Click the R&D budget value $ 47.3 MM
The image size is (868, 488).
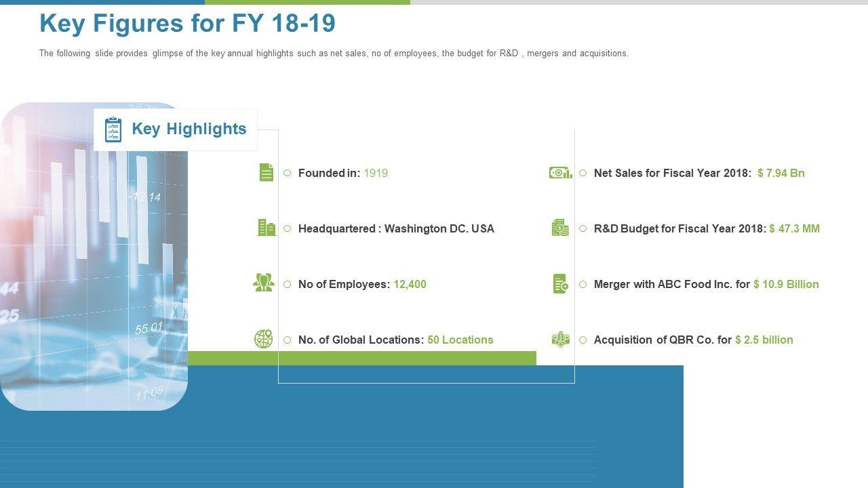coord(795,228)
